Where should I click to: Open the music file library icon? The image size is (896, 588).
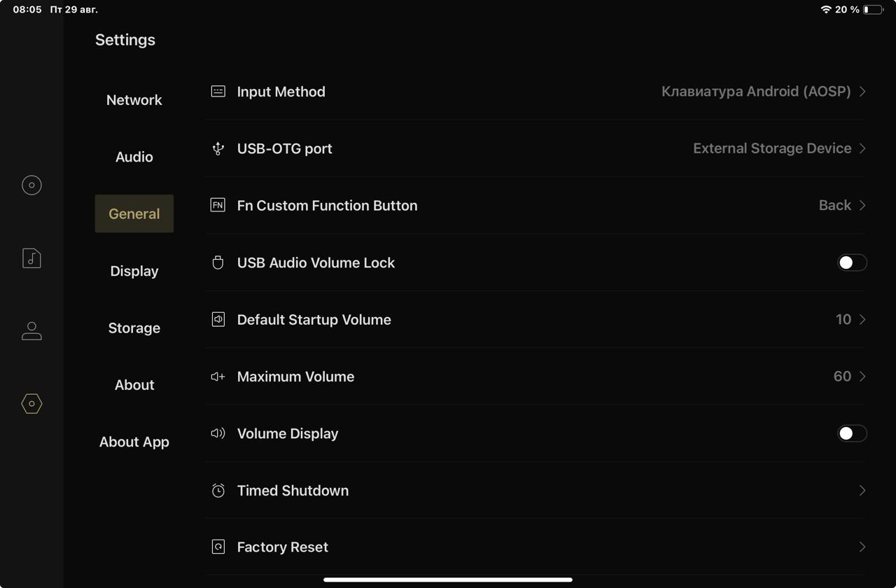pos(31,258)
